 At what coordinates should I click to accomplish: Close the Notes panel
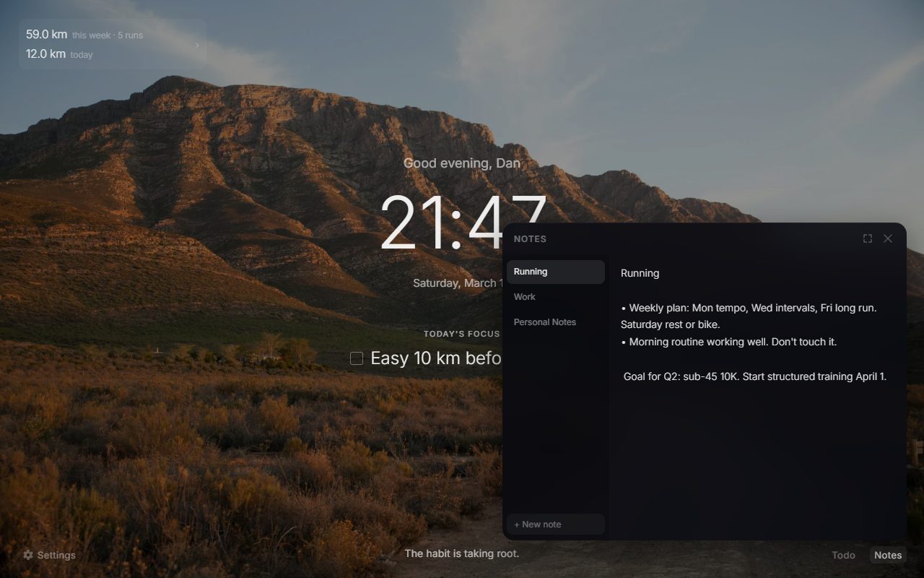pyautogui.click(x=888, y=238)
